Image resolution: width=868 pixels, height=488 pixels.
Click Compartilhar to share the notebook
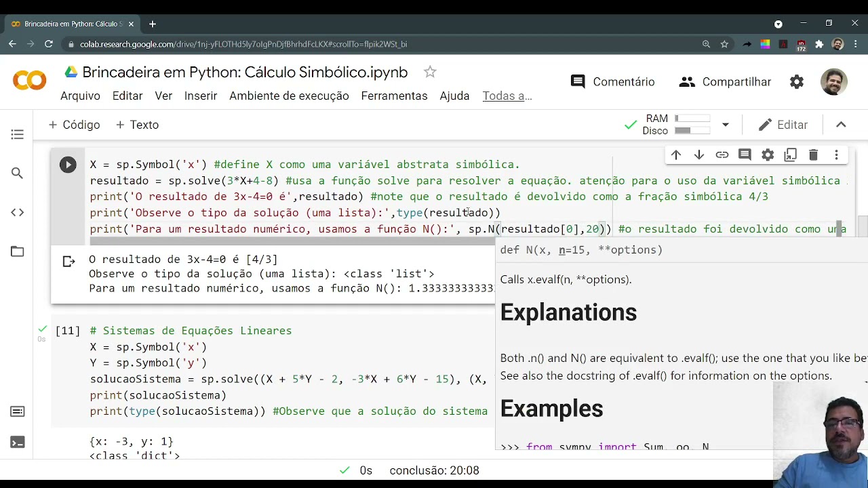725,82
